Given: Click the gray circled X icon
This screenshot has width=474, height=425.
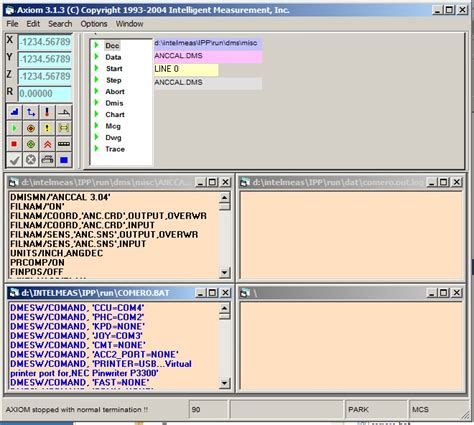Looking at the screenshot, I should 31,160.
